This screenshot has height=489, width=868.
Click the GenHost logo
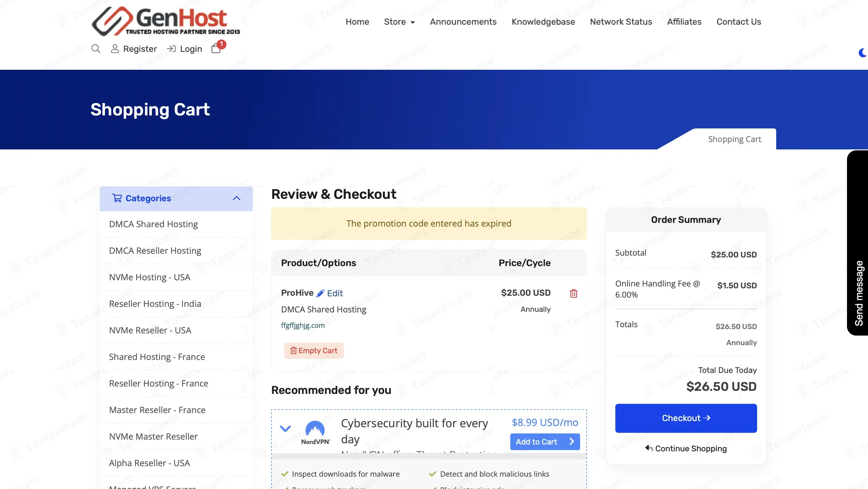click(166, 21)
